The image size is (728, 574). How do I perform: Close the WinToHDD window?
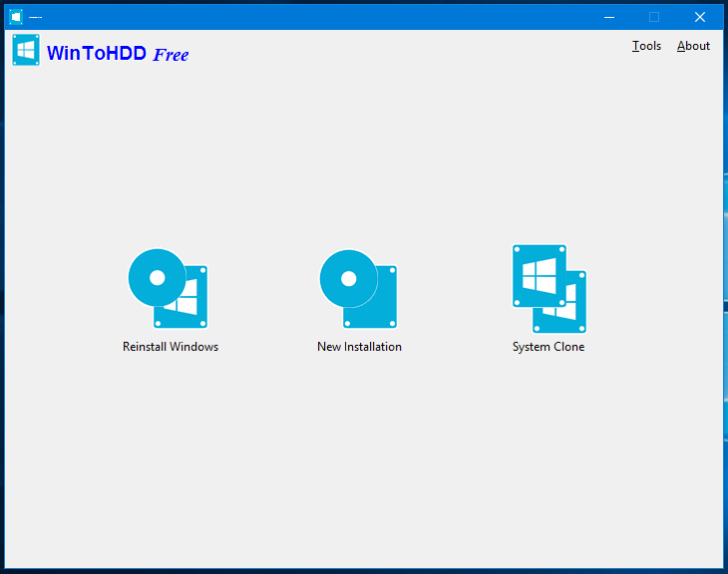[700, 17]
